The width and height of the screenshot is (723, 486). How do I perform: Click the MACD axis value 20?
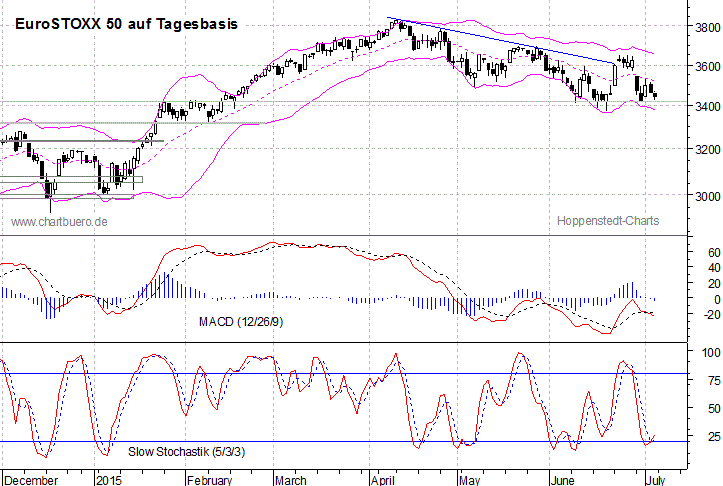714,284
